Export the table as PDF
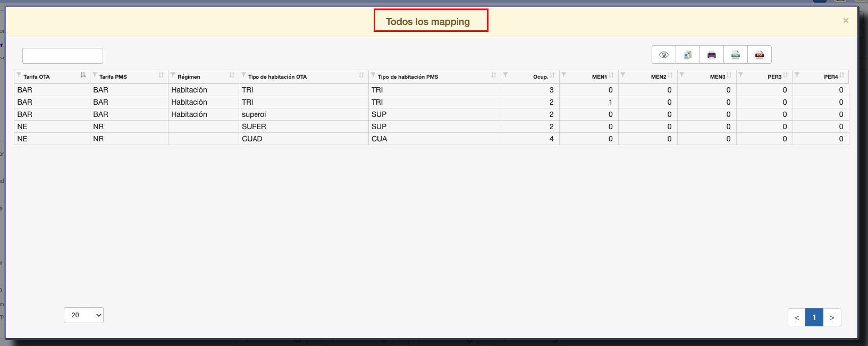This screenshot has height=346, width=868. (x=760, y=55)
